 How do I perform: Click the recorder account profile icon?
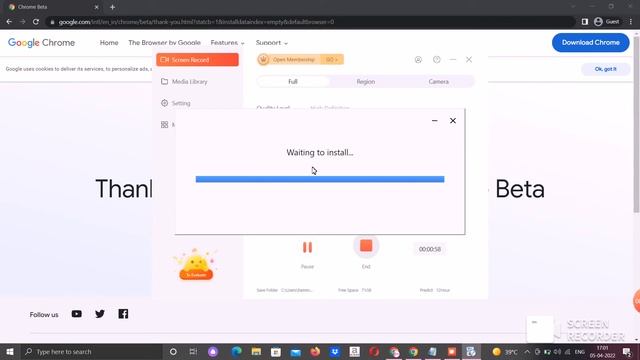(418, 60)
